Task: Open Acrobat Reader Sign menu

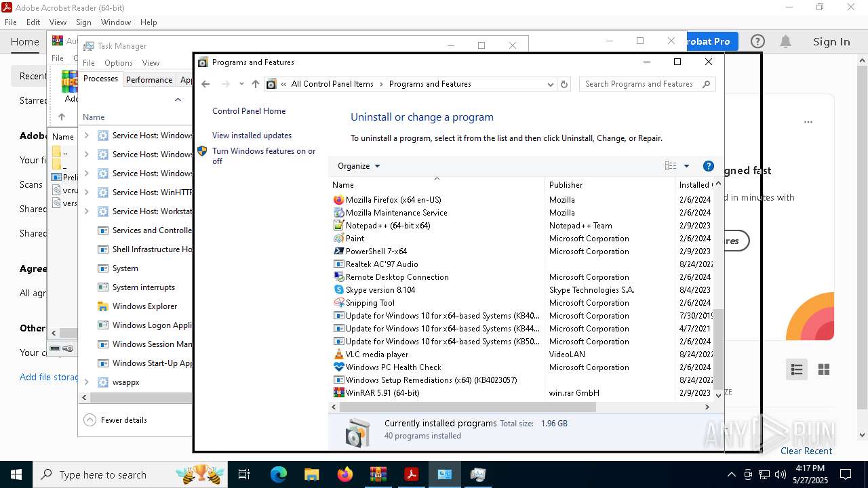Action: tap(83, 22)
